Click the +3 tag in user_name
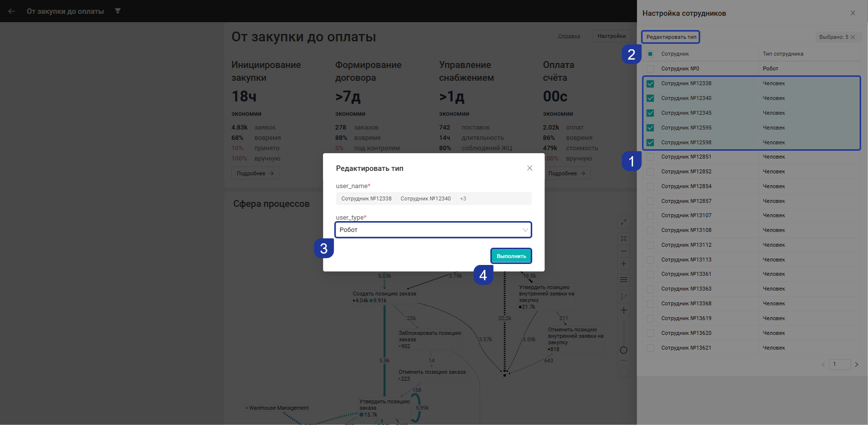The height and width of the screenshot is (425, 868). [463, 198]
